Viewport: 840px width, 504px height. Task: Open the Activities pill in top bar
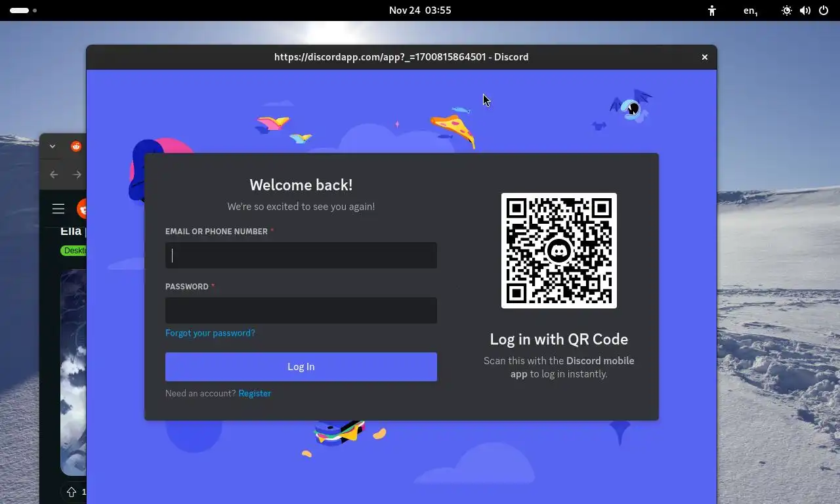pyautogui.click(x=23, y=10)
